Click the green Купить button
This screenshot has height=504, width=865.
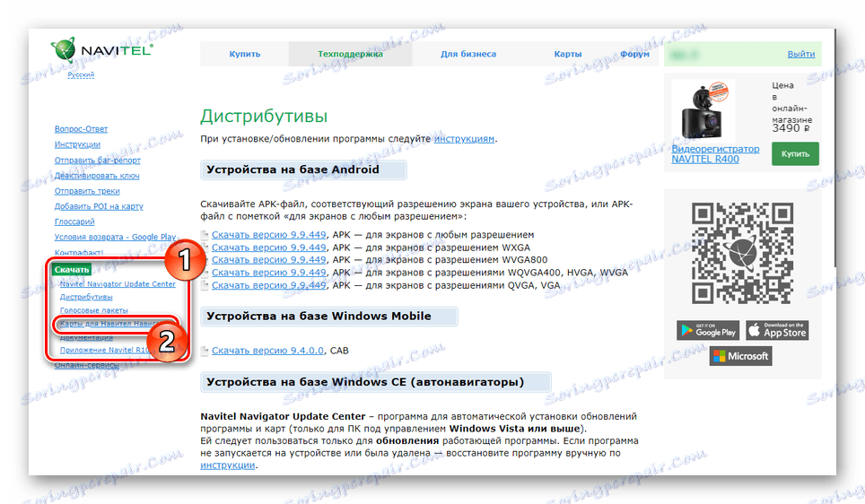click(795, 154)
